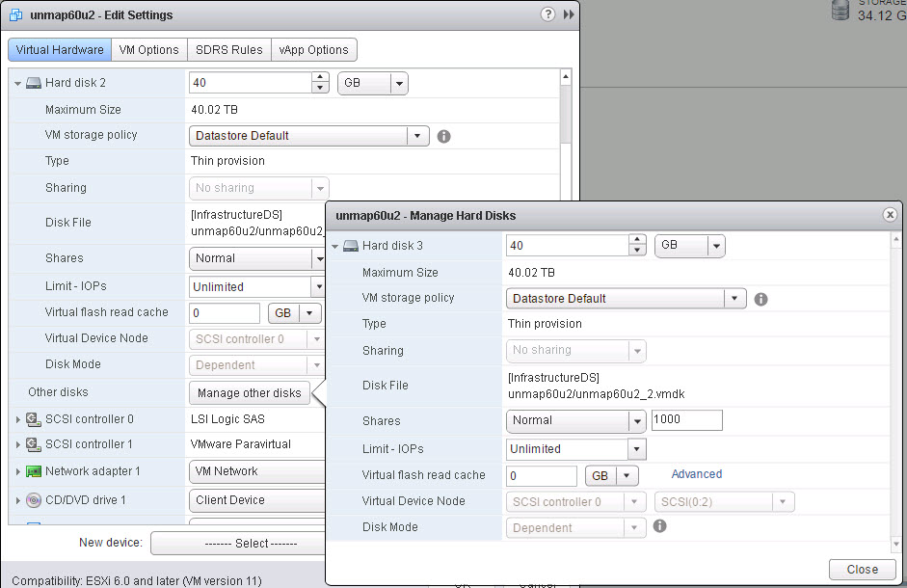This screenshot has width=907, height=588.
Task: Open Hard disk 2 Shares Normal dropdown
Action: click(x=256, y=258)
